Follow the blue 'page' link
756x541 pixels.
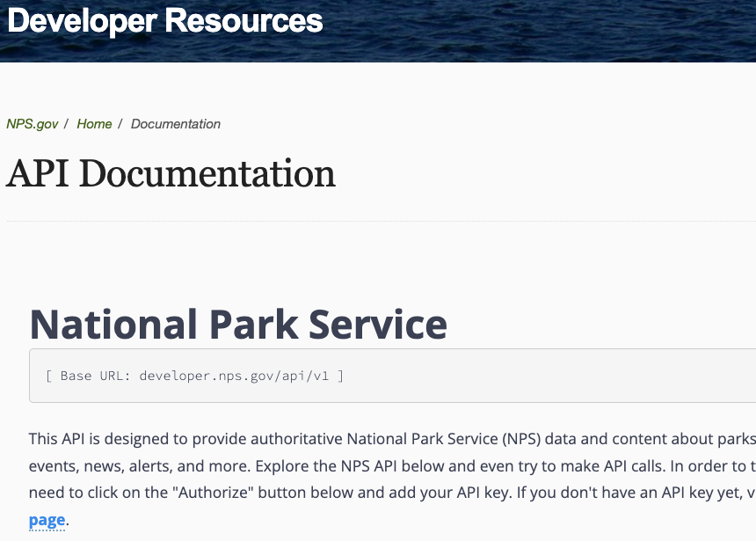tap(47, 520)
